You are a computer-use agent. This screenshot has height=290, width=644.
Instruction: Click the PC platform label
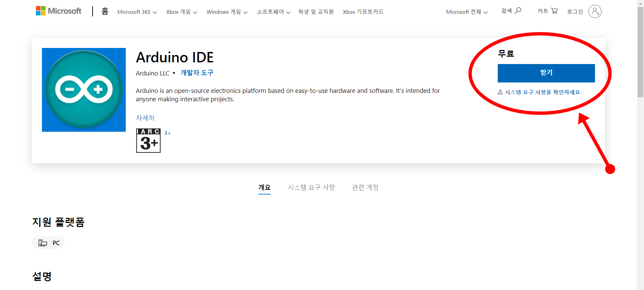(56, 243)
